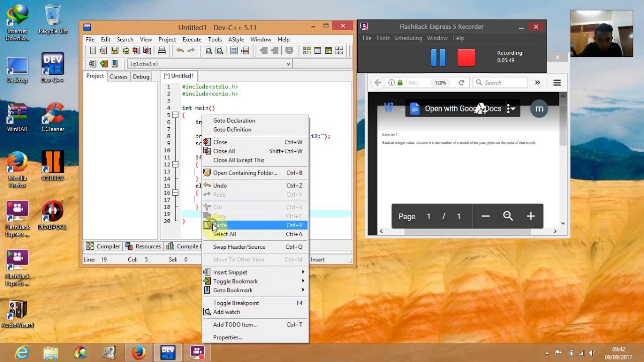Stop the FlashBack recording with red button
This screenshot has height=362, width=644.
(x=466, y=58)
